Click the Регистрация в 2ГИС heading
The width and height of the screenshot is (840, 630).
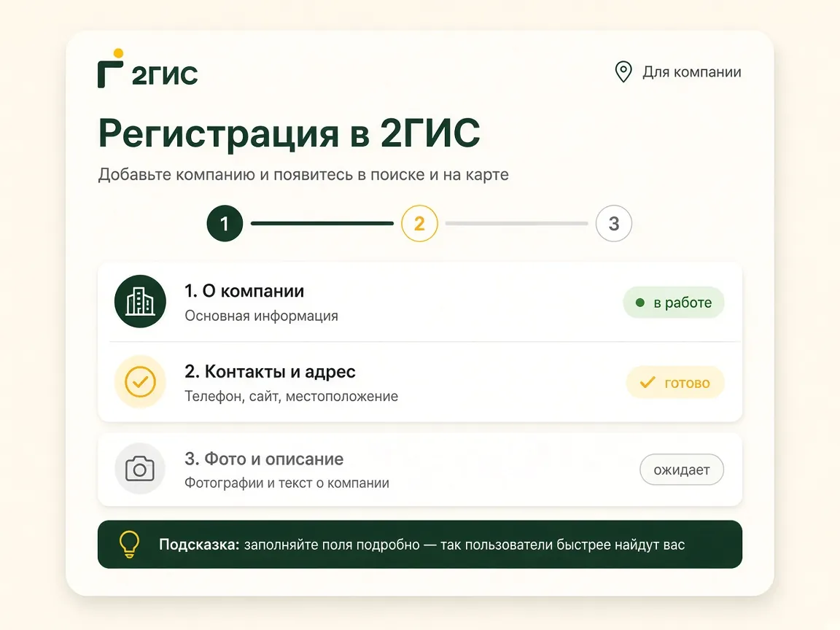(289, 133)
